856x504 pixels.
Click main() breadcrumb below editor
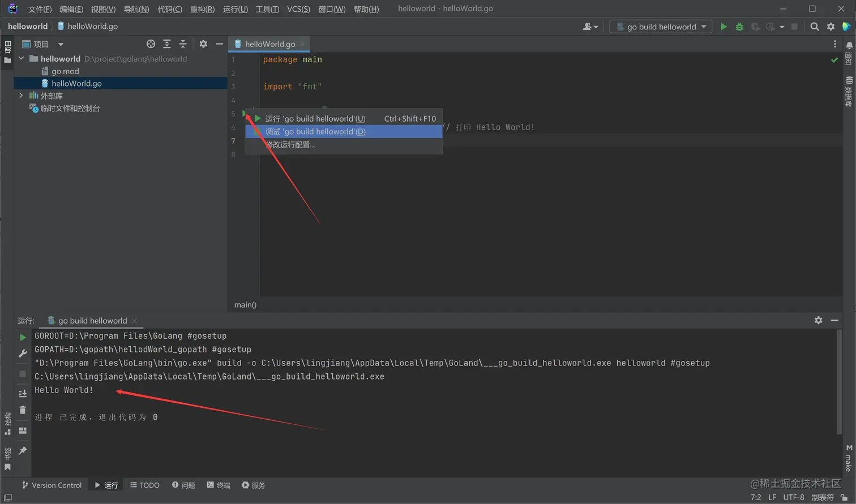245,304
